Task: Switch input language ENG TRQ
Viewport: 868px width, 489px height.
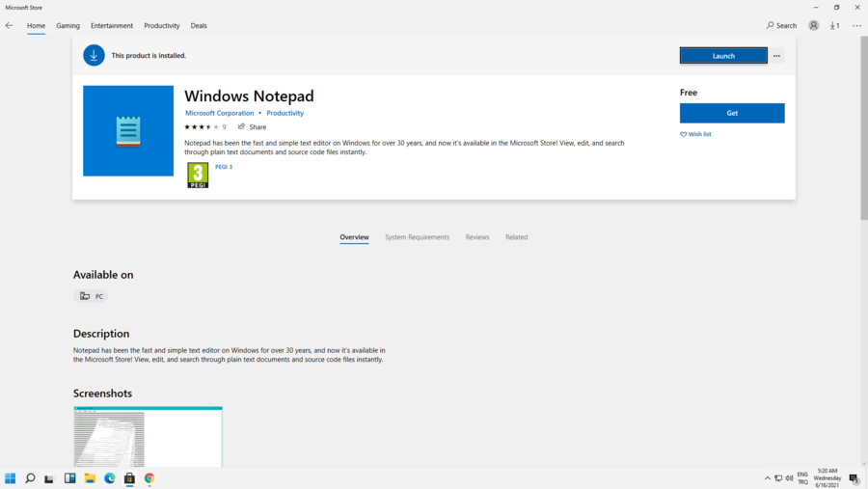Action: tap(802, 478)
